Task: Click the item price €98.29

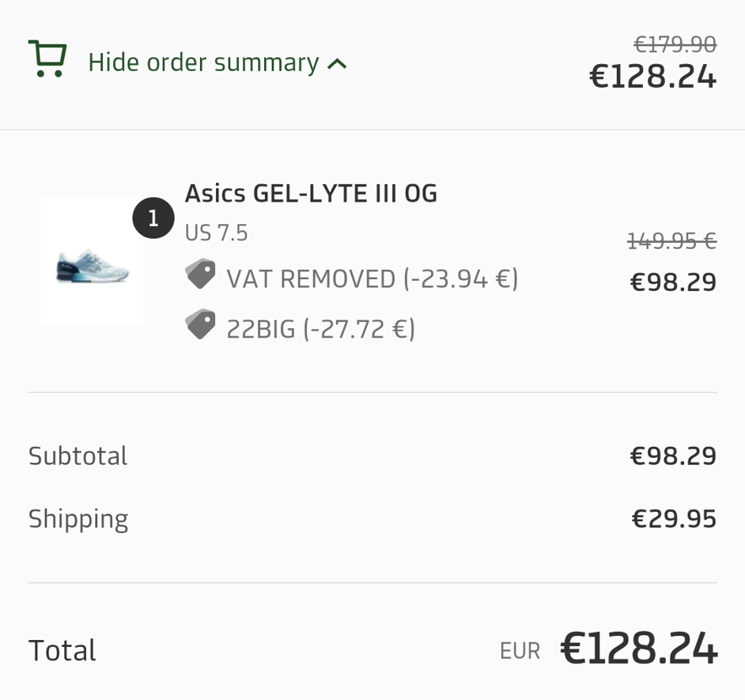Action: (672, 282)
